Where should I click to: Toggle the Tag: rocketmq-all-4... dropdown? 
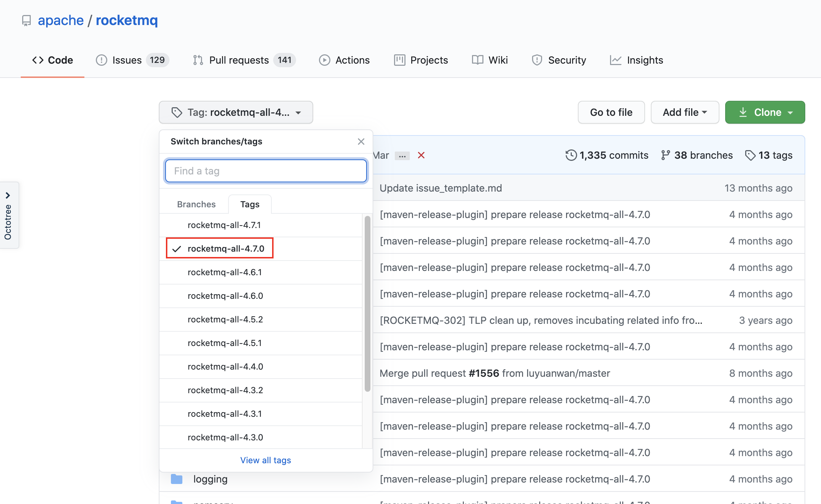(236, 112)
